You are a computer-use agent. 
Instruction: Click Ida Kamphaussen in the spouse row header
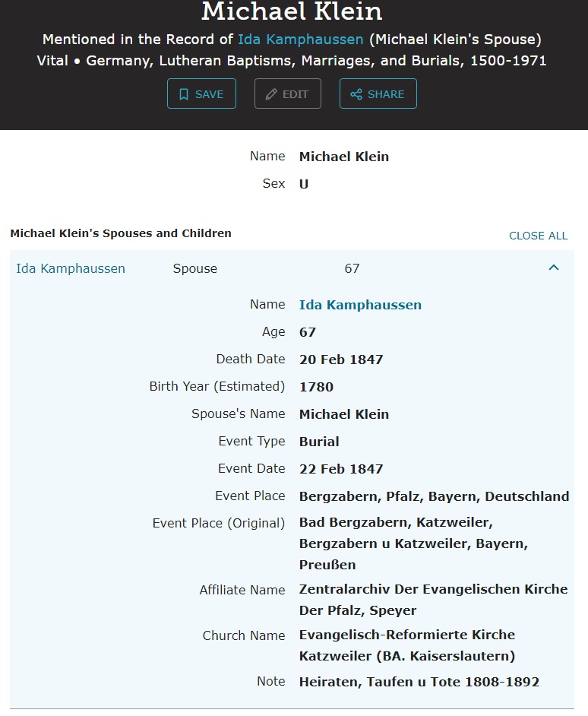pyautogui.click(x=71, y=268)
